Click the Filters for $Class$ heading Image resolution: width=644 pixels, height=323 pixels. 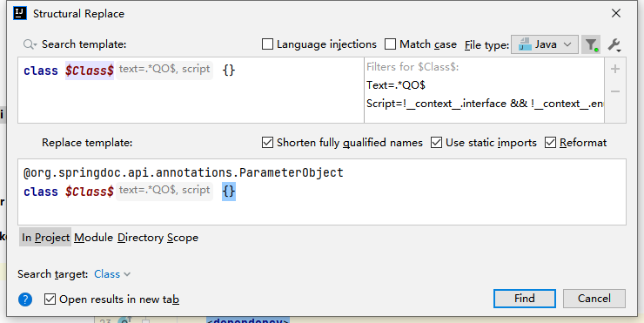point(413,67)
